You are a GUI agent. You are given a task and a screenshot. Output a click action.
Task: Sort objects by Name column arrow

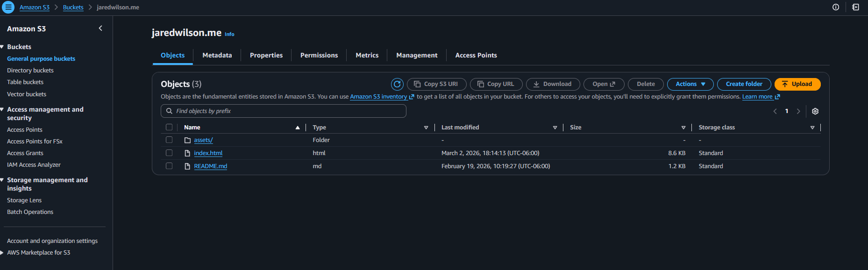[x=298, y=128]
